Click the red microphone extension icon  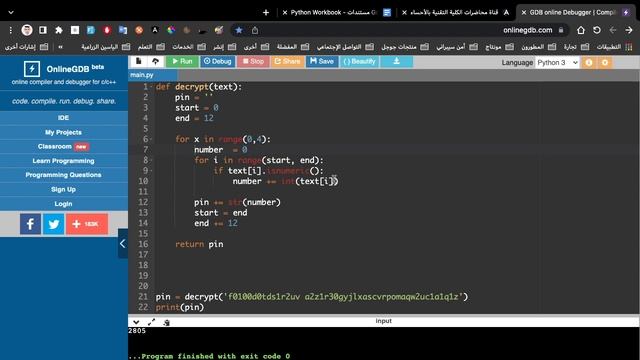107,30
